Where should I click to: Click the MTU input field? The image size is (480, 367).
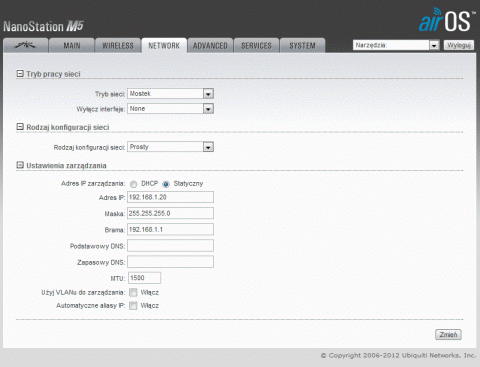(144, 278)
